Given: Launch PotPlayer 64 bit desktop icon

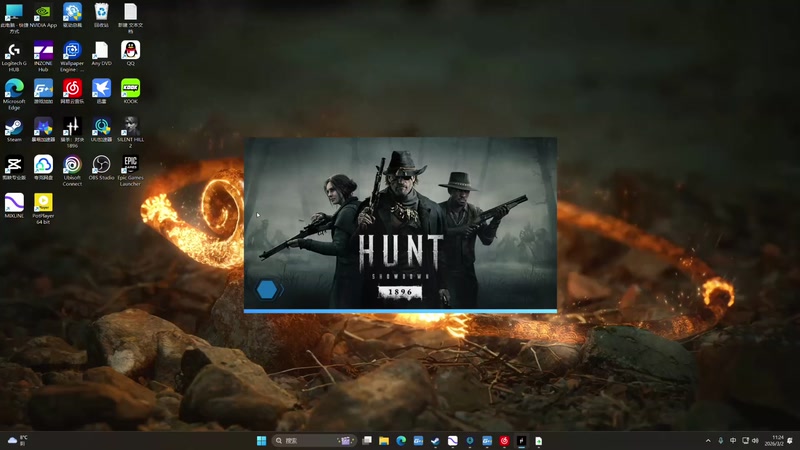Looking at the screenshot, I should pos(43,208).
